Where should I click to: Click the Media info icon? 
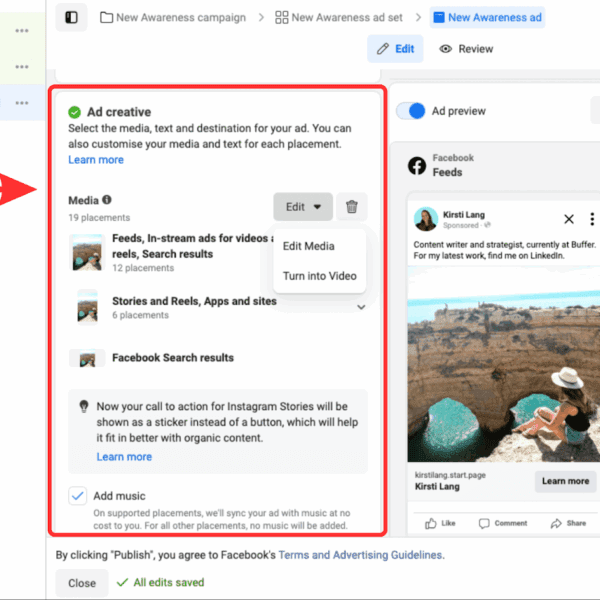coord(107,200)
